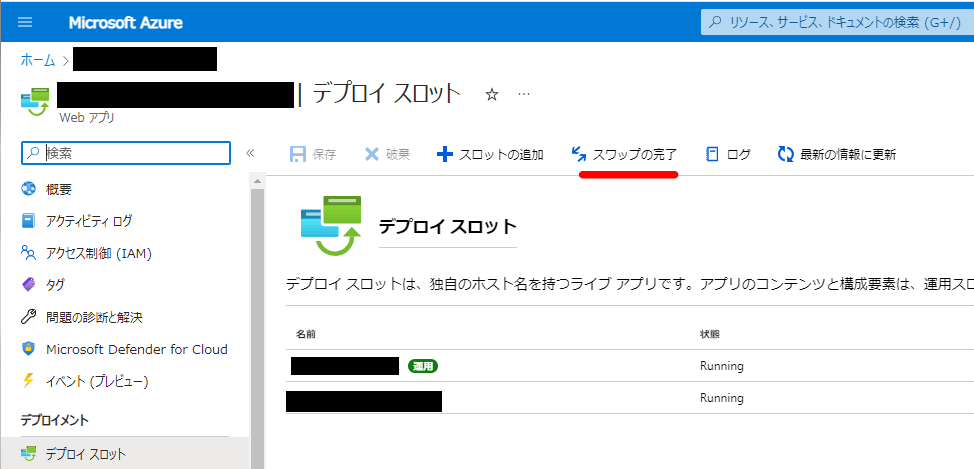Click the 概要 globe icon

pos(29,189)
